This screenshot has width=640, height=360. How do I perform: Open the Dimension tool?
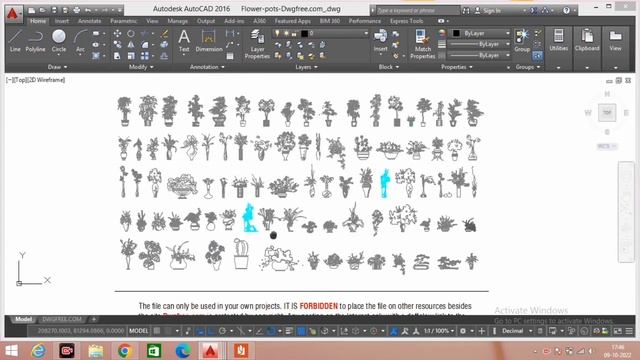click(209, 41)
